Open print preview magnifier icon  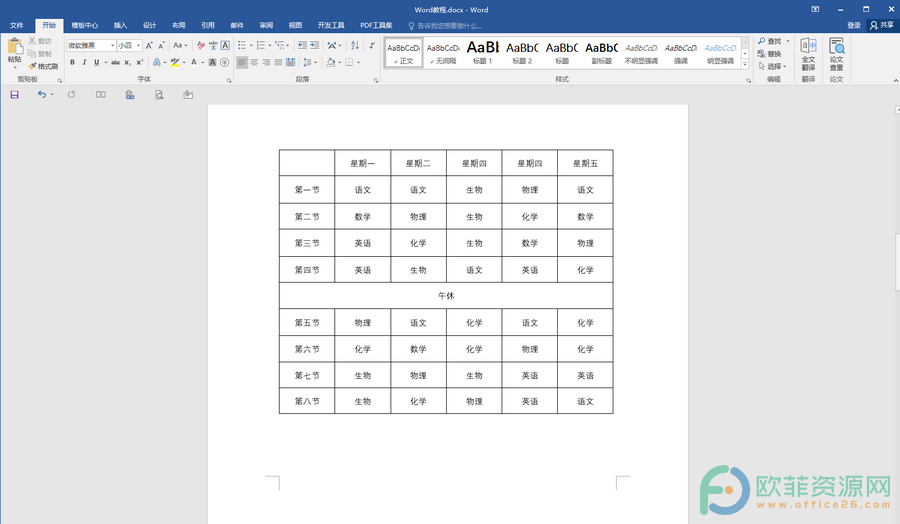[x=159, y=95]
